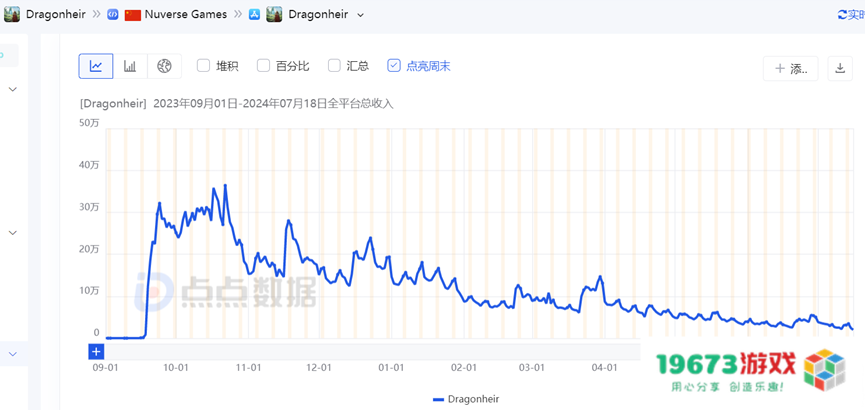Expand the second sidebar chevron section
The width and height of the screenshot is (865, 410).
pos(13,233)
